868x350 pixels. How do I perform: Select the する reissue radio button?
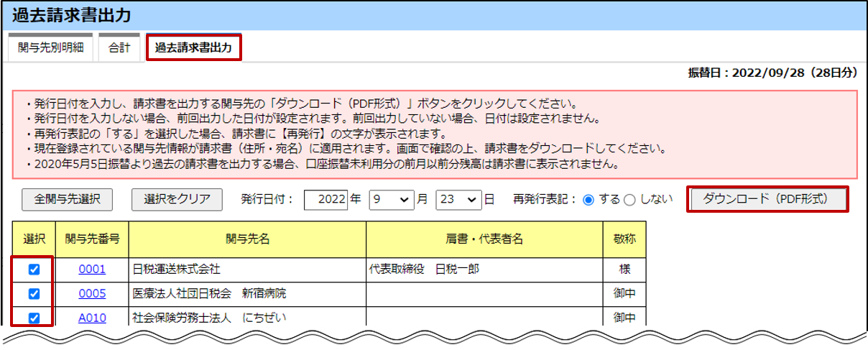[x=589, y=200]
